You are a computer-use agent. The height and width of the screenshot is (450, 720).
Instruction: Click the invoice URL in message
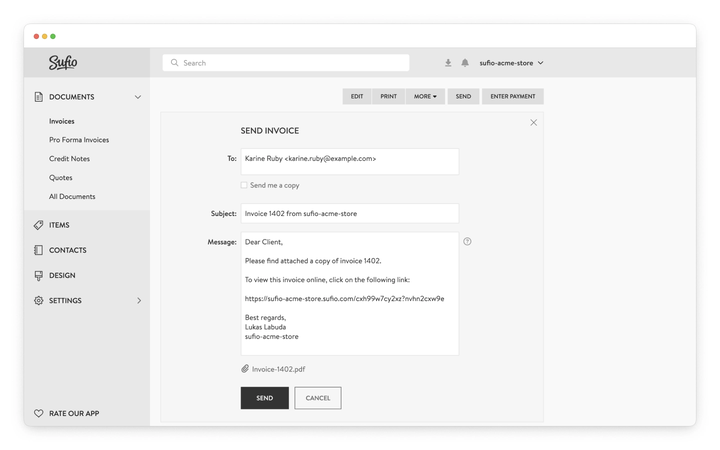[x=344, y=298]
